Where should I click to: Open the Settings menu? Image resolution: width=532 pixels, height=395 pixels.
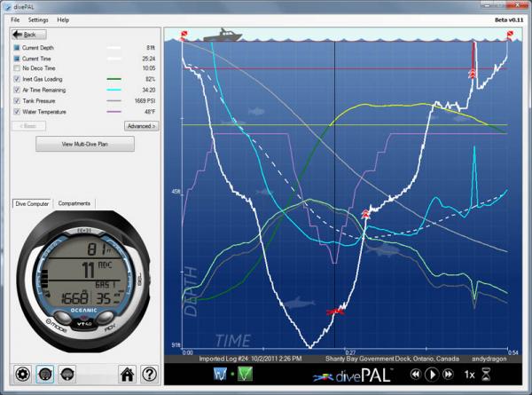pos(38,19)
